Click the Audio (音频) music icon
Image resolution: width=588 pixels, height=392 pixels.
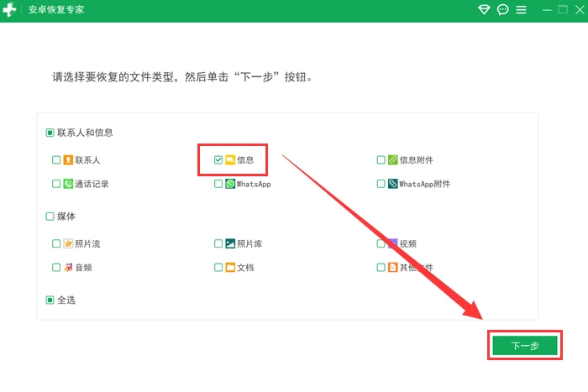coord(68,267)
